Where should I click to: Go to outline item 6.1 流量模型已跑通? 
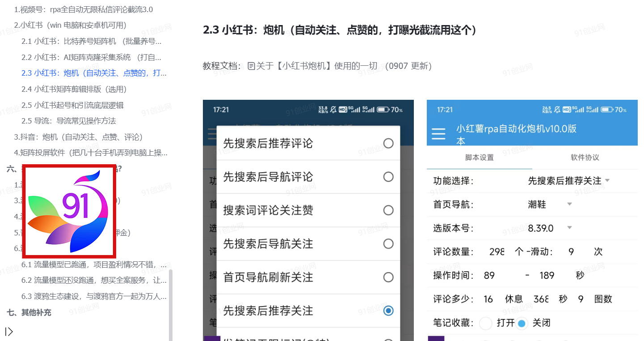[94, 264]
